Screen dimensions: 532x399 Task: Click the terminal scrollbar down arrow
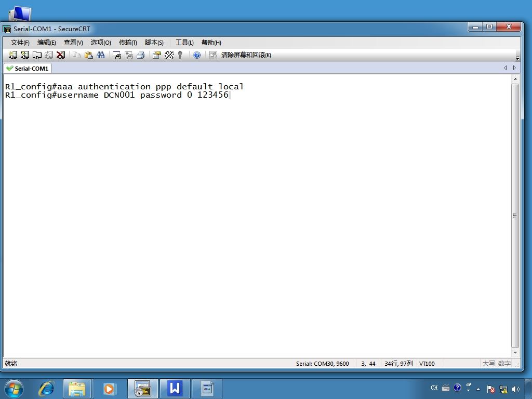(x=515, y=353)
